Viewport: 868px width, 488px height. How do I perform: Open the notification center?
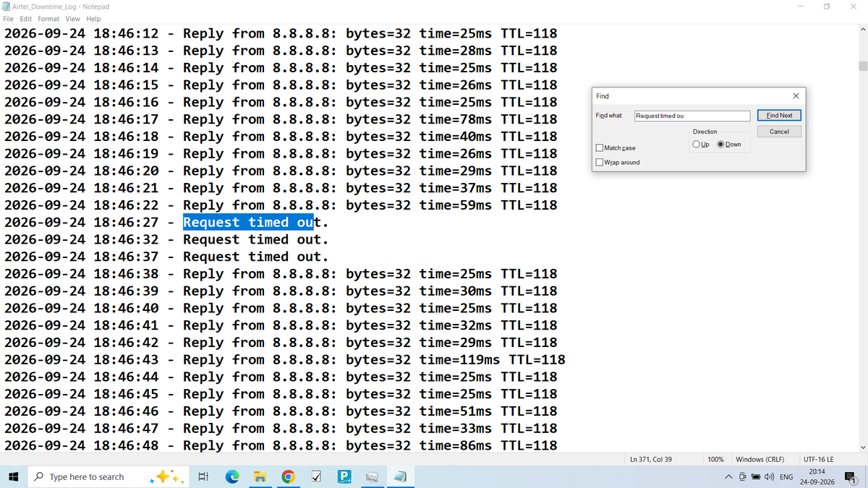point(851,477)
